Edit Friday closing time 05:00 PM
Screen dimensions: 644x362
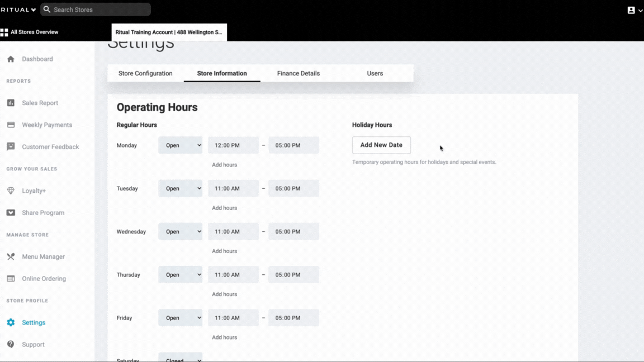293,318
